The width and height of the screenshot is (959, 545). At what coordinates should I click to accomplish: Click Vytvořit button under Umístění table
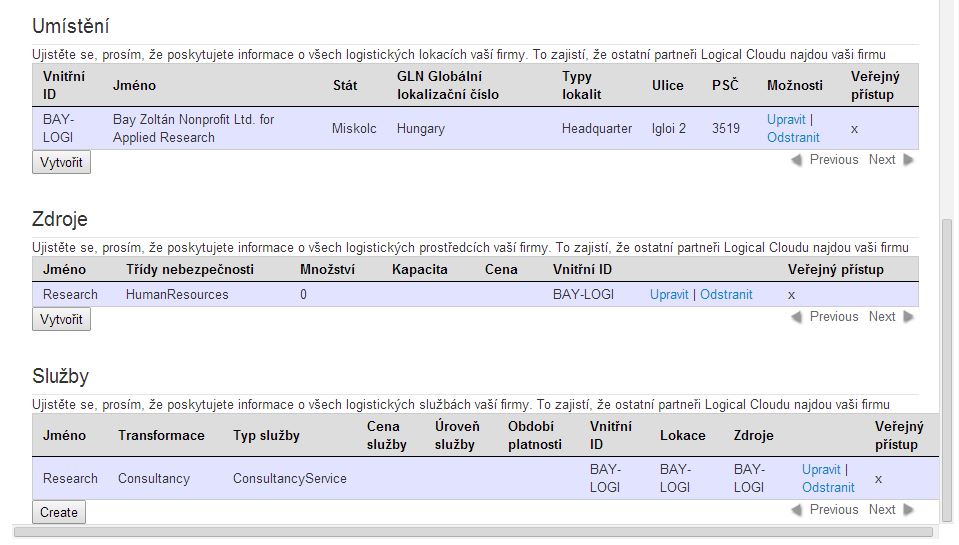pos(61,163)
